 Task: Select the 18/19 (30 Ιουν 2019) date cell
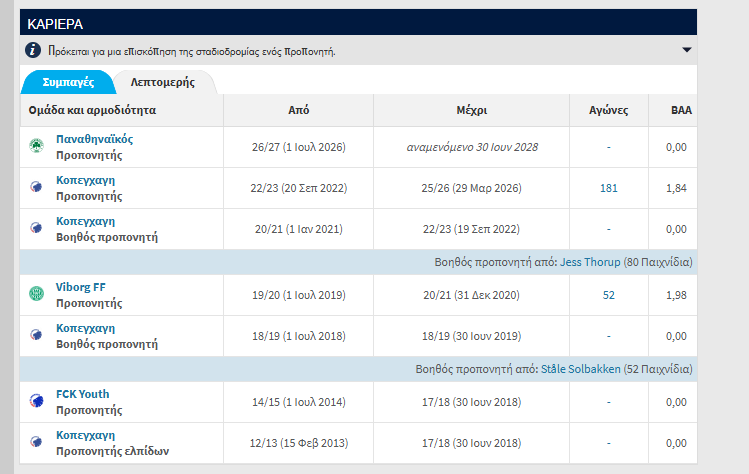[x=471, y=336]
